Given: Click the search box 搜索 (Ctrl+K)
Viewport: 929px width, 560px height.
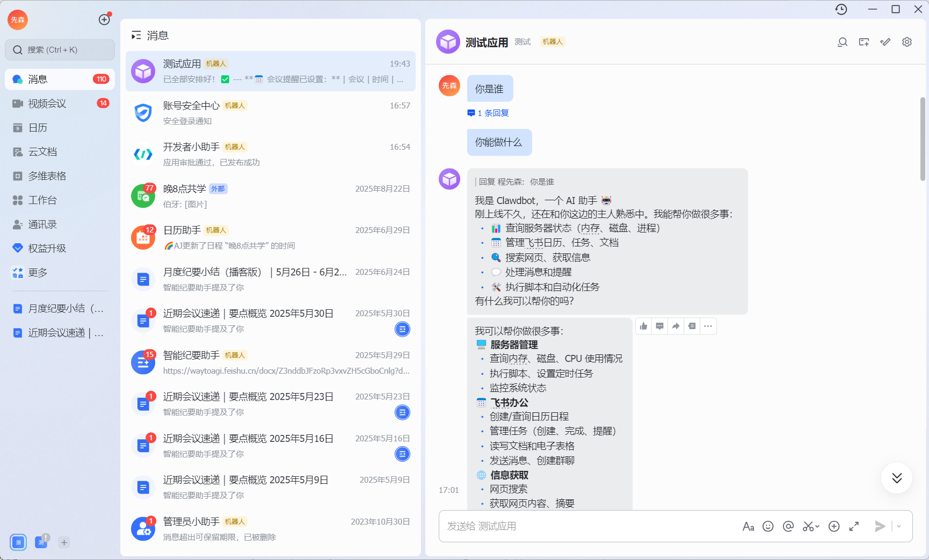Looking at the screenshot, I should click(60, 50).
